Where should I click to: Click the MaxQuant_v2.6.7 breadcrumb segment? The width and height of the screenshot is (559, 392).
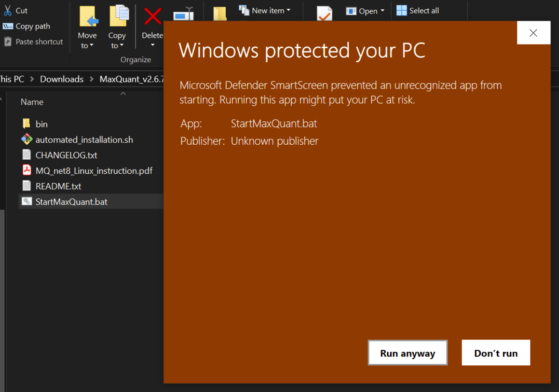click(132, 79)
